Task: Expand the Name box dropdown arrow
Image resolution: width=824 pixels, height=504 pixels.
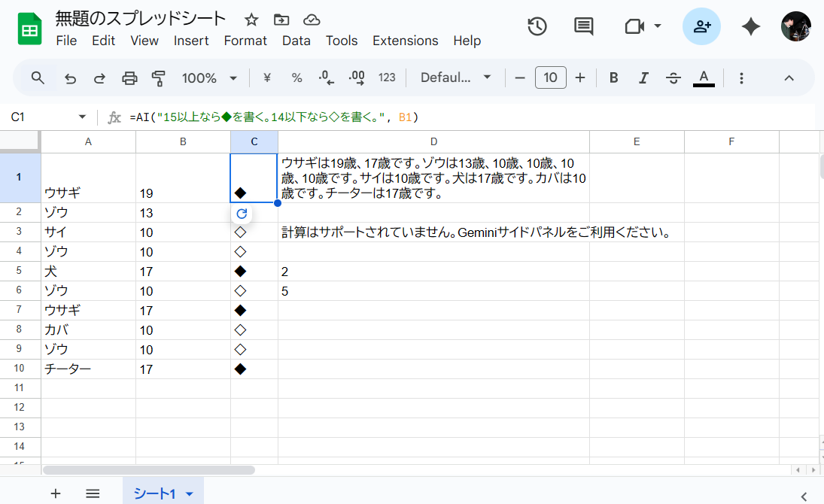Action: 82,117
